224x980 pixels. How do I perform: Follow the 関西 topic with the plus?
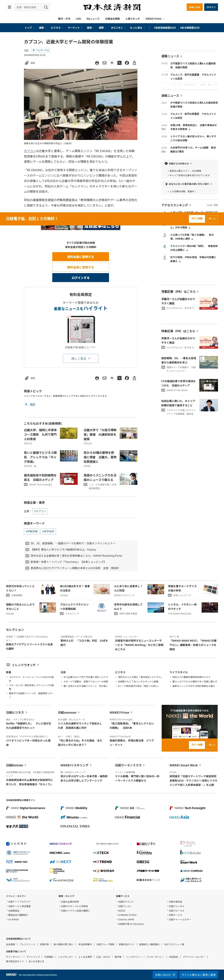point(26,404)
